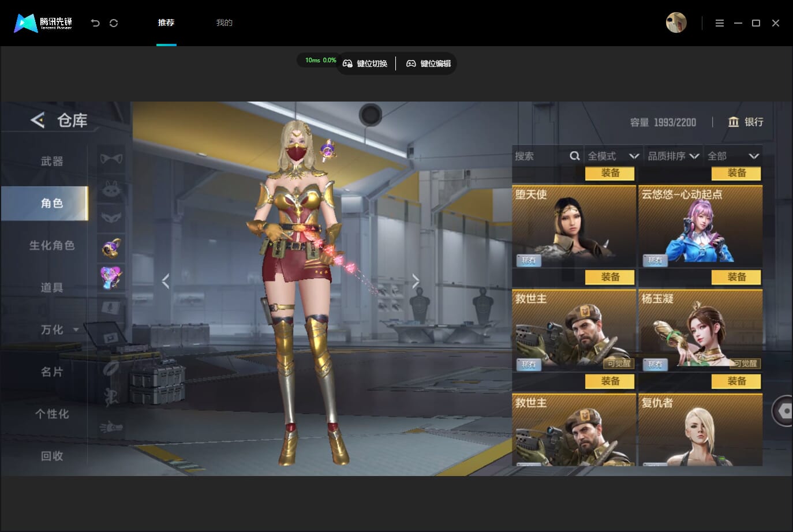Image resolution: width=793 pixels, height=532 pixels.
Task: Open the 全模式 mode filter dropdown
Action: (x=613, y=156)
